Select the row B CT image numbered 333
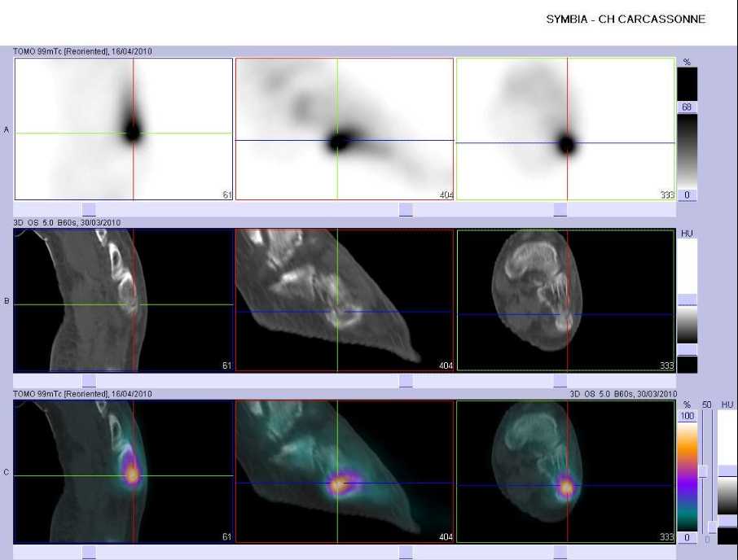The image size is (738, 560). coord(565,300)
